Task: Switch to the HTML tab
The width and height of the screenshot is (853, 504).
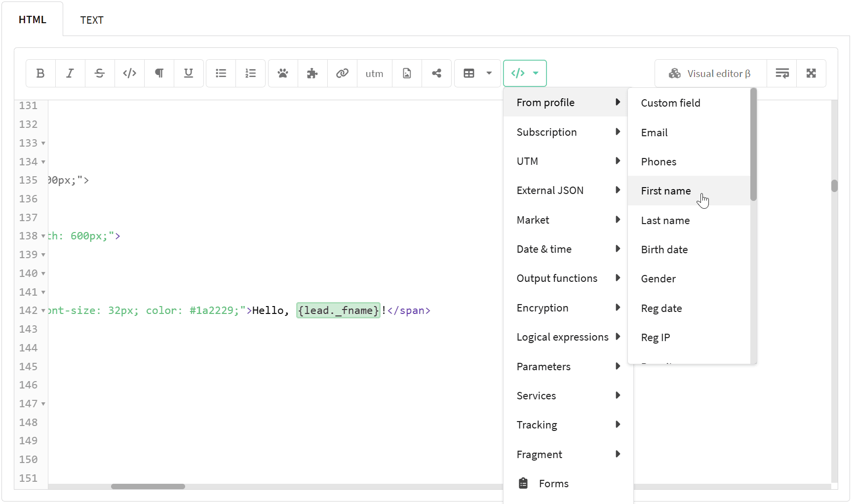Action: [x=33, y=20]
